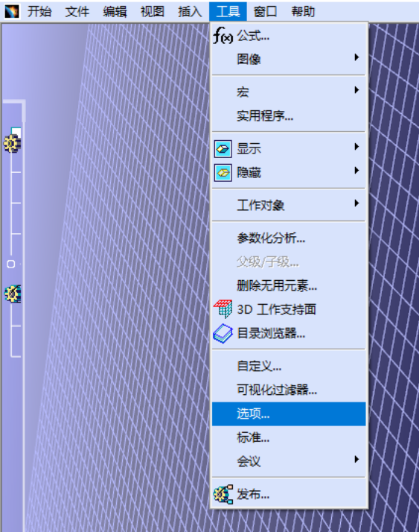
Task: Select the 显示 menu entry
Action: point(289,148)
